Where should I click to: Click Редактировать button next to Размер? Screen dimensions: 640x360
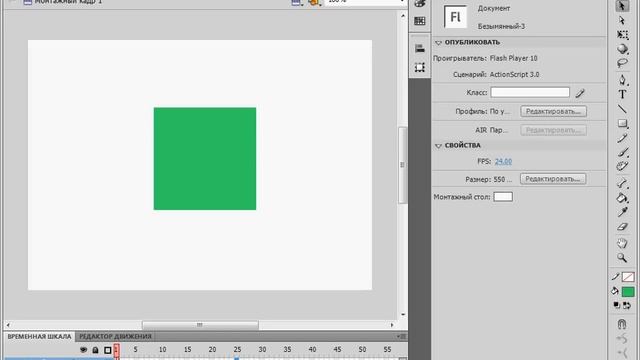coord(553,179)
